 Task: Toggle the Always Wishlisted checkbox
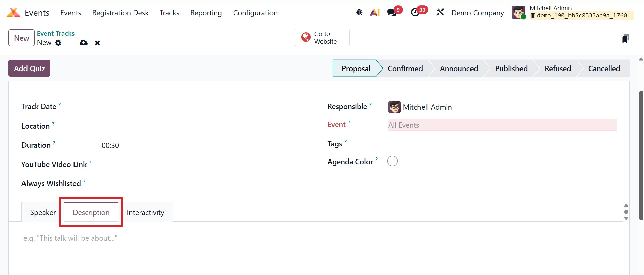[105, 183]
